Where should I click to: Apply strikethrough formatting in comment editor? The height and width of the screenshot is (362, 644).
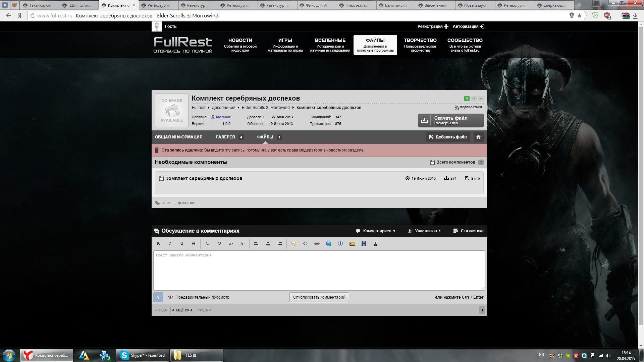(194, 244)
